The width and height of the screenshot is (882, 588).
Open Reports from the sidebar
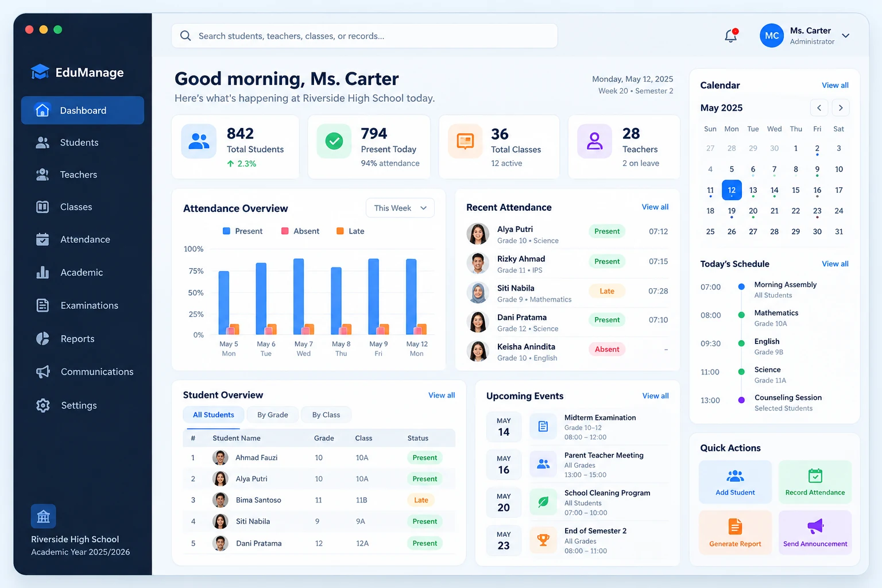82,339
